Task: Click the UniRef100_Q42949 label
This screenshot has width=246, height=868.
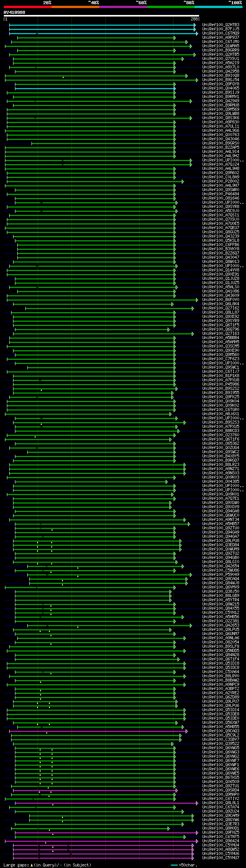Action: tap(221, 101)
